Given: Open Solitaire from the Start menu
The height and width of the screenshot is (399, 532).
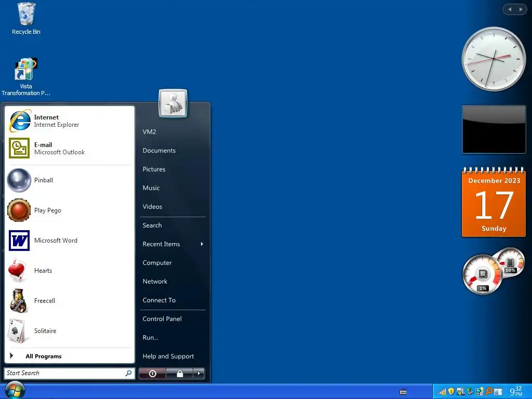Looking at the screenshot, I should pos(70,331).
